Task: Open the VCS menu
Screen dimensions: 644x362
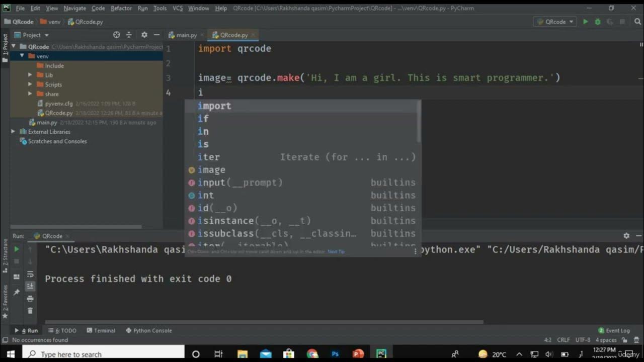Action: click(178, 9)
